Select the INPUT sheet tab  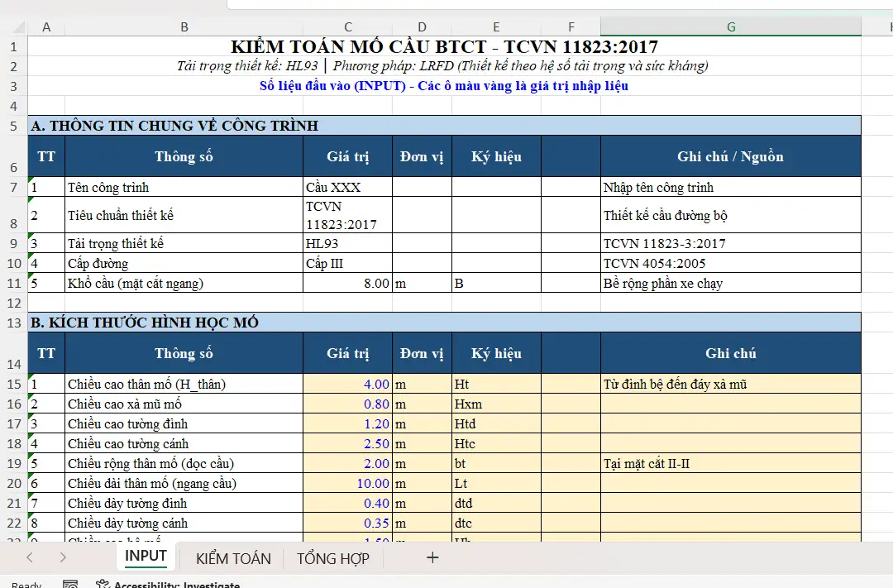[146, 556]
